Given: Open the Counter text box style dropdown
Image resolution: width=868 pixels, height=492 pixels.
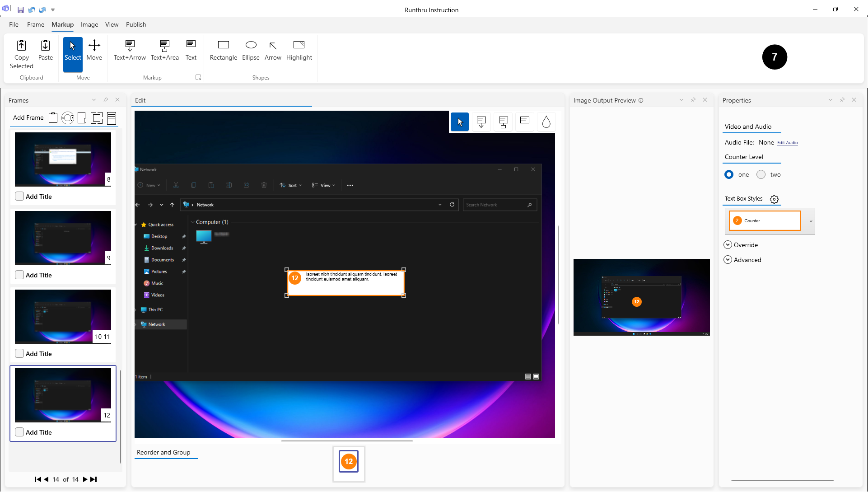Looking at the screenshot, I should [x=811, y=221].
